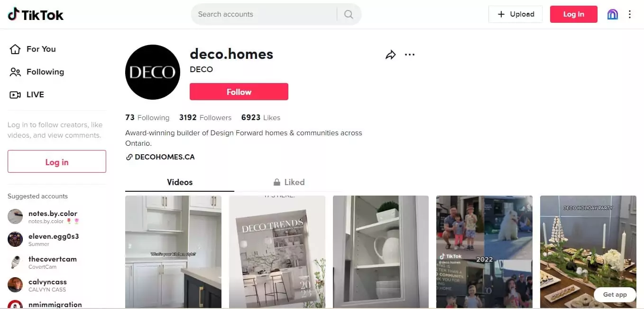Select the locked Liked tab

tap(289, 182)
